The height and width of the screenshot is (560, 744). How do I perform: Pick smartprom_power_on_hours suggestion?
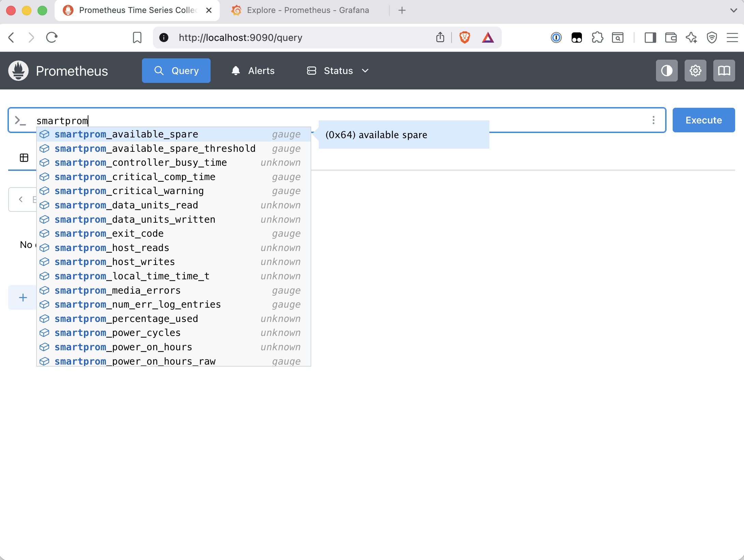pyautogui.click(x=174, y=347)
